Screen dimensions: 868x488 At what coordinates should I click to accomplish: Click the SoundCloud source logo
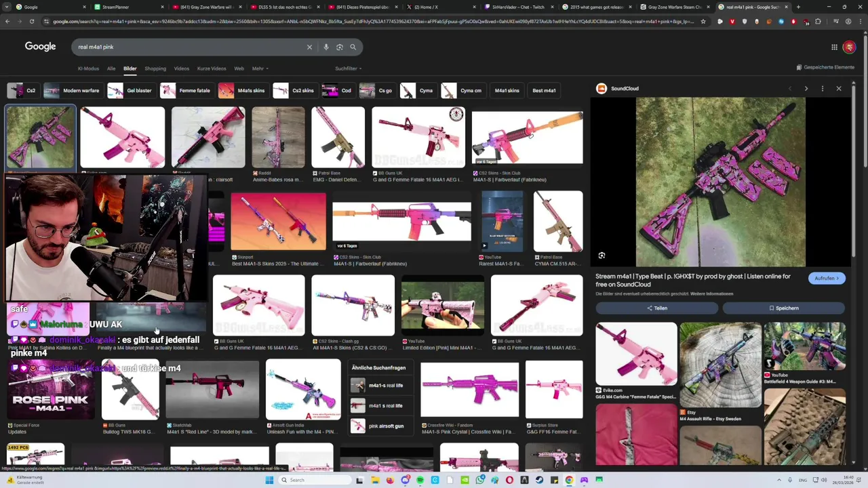click(601, 88)
